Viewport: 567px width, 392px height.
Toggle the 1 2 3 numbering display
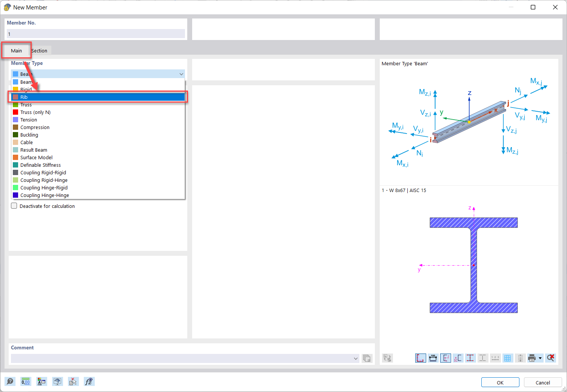tap(495, 358)
